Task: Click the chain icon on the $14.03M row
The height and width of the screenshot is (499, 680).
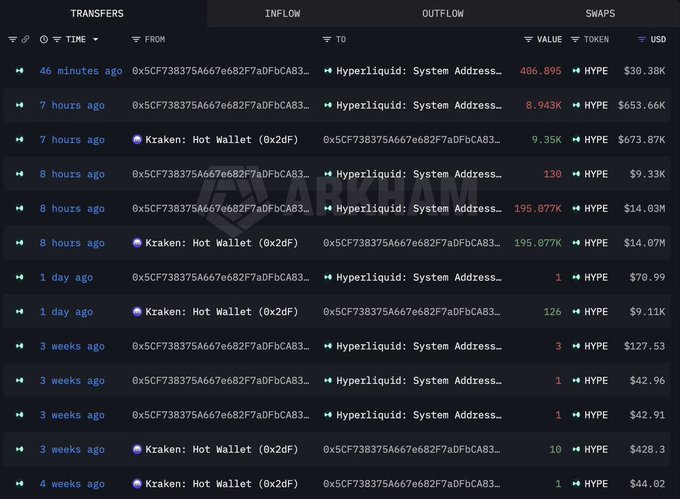Action: (x=20, y=209)
